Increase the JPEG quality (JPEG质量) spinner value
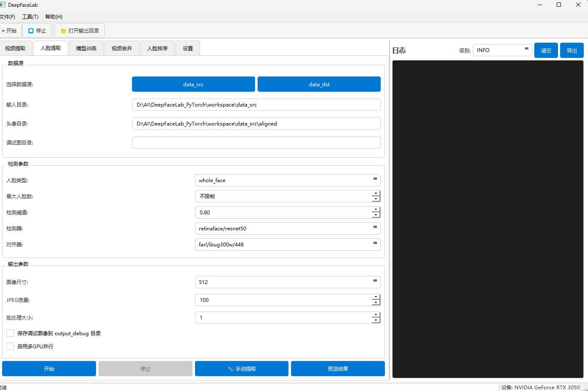This screenshot has width=588, height=391. click(x=376, y=297)
